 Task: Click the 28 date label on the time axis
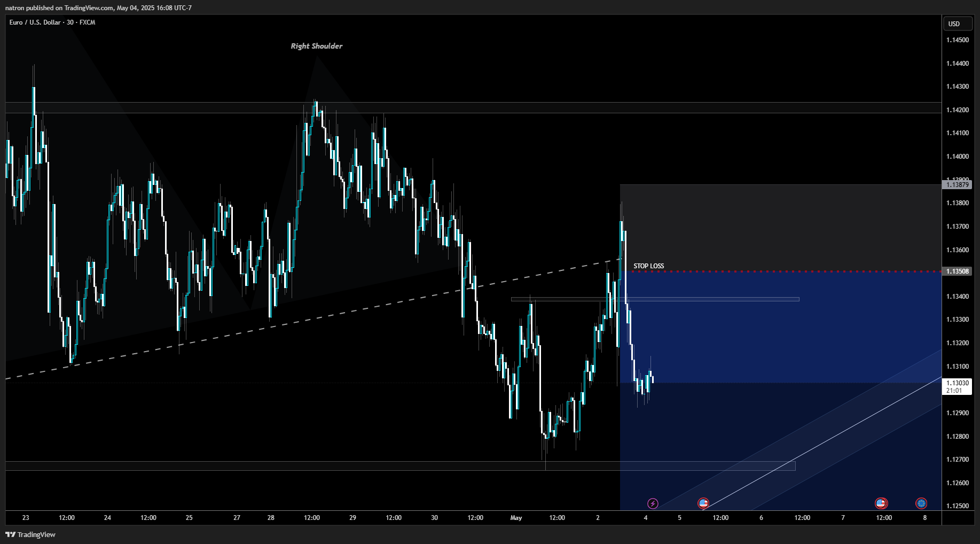click(271, 518)
